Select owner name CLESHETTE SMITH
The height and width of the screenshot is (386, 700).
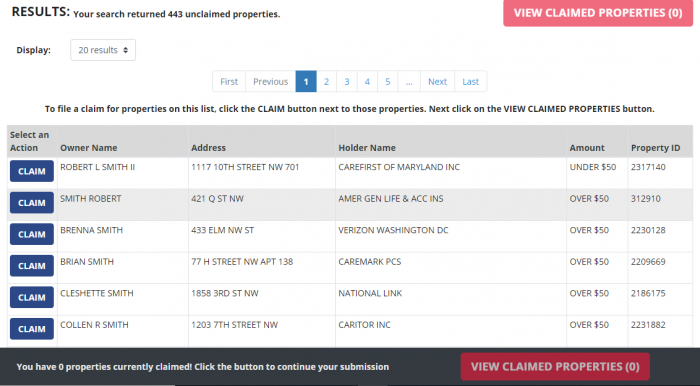pos(97,293)
